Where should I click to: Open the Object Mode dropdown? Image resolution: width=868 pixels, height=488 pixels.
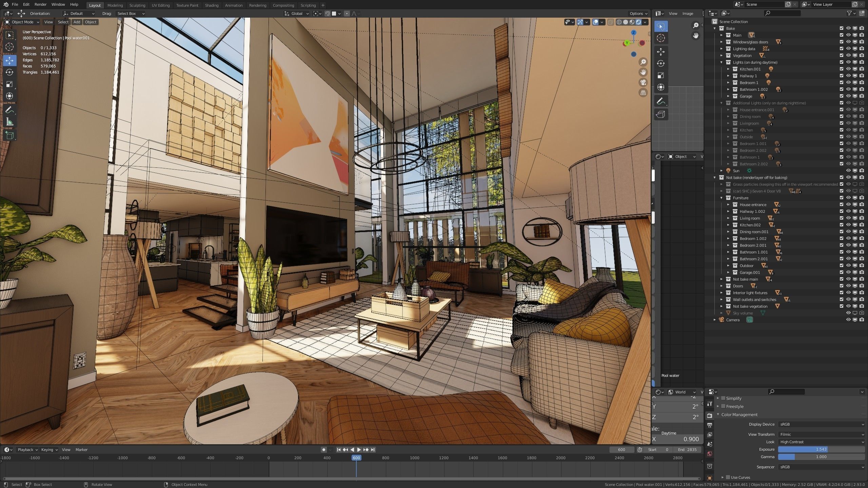click(22, 22)
